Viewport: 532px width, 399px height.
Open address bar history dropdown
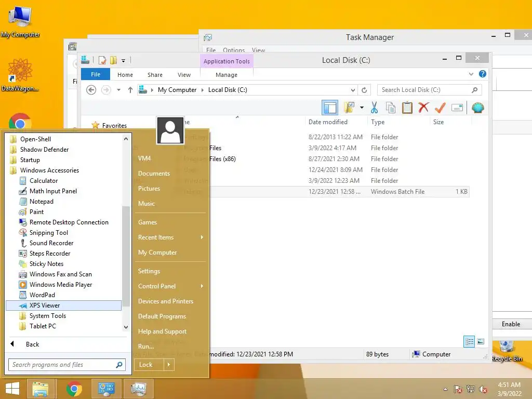[353, 90]
